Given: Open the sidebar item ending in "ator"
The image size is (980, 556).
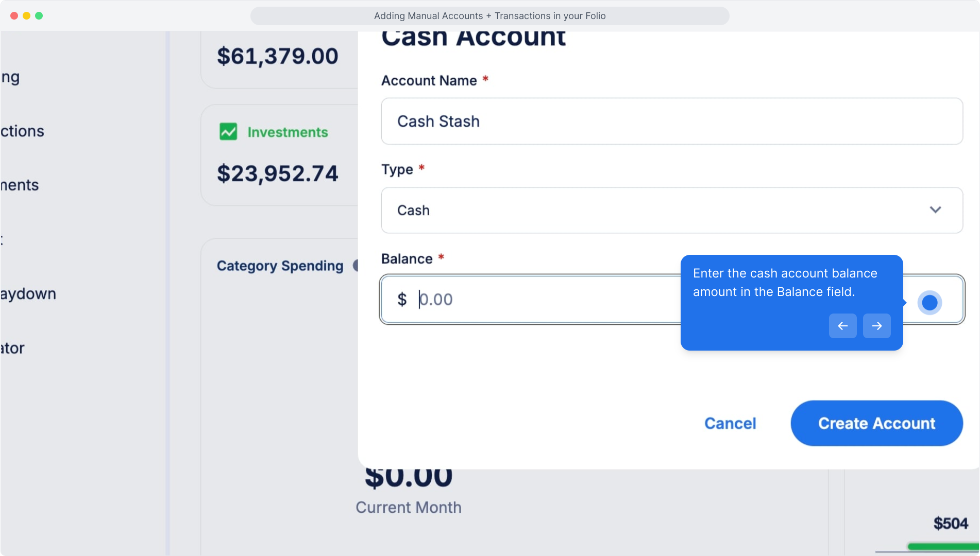Looking at the screenshot, I should tap(13, 349).
